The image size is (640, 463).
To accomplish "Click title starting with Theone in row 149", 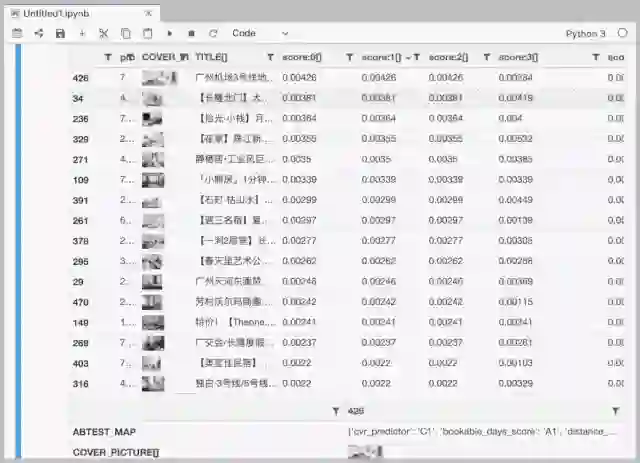I will click(x=235, y=323).
